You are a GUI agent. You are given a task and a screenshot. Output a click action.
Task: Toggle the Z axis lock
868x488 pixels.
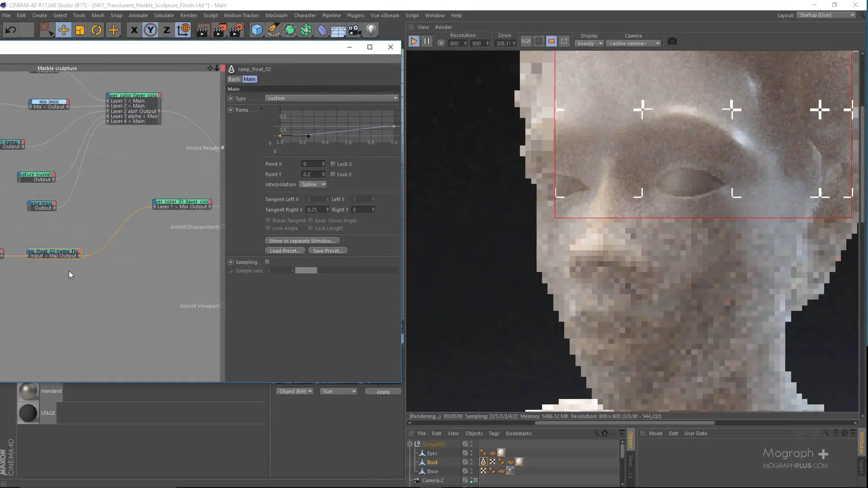pos(167,30)
